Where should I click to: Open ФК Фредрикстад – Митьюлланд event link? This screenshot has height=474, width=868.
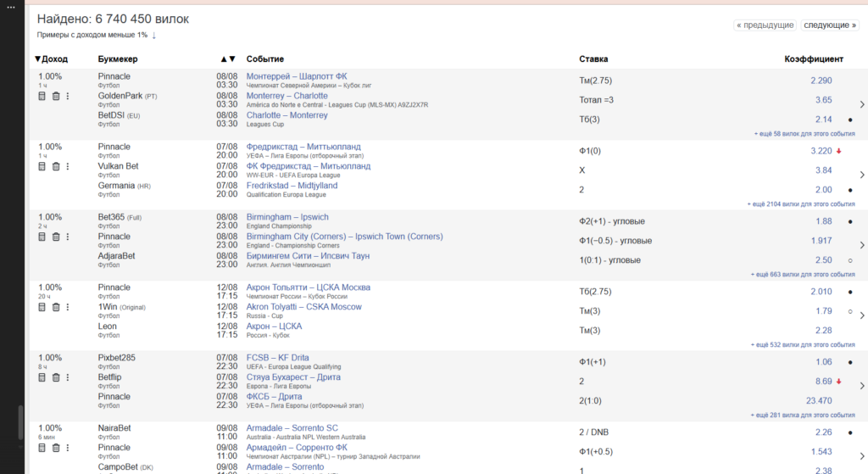pyautogui.click(x=309, y=166)
